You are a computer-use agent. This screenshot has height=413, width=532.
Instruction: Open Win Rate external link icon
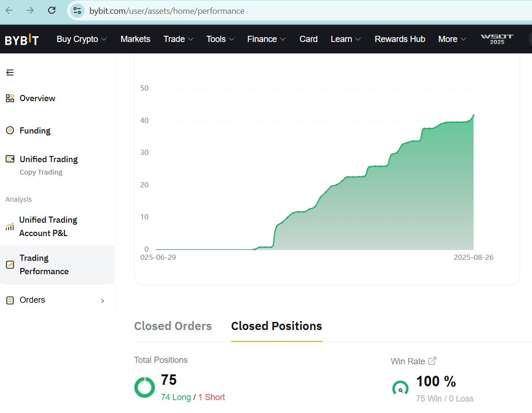pyautogui.click(x=432, y=361)
